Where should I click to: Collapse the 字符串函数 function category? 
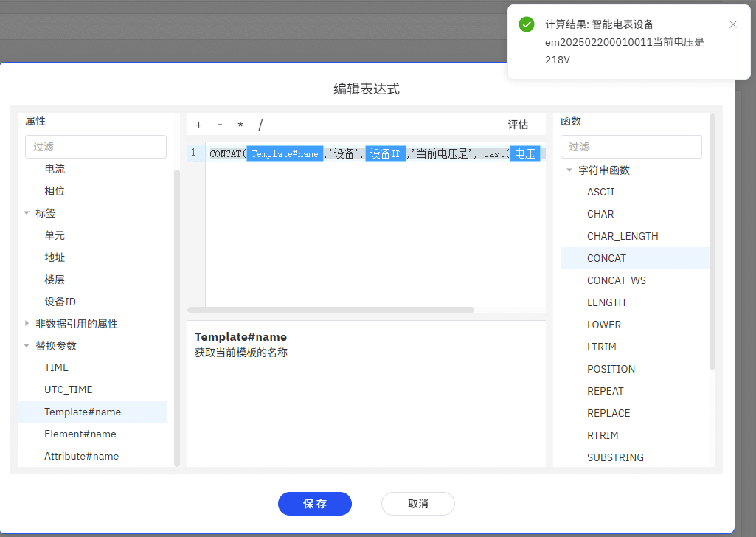[569, 170]
